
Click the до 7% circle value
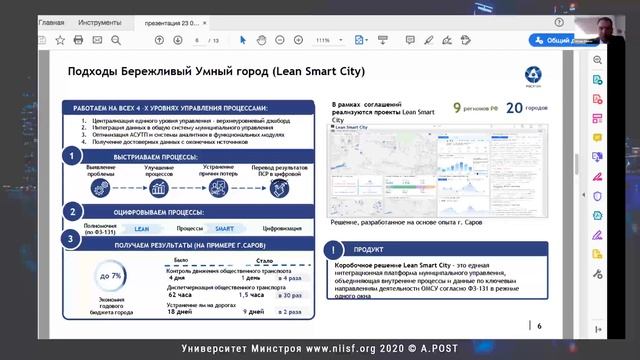[111, 276]
